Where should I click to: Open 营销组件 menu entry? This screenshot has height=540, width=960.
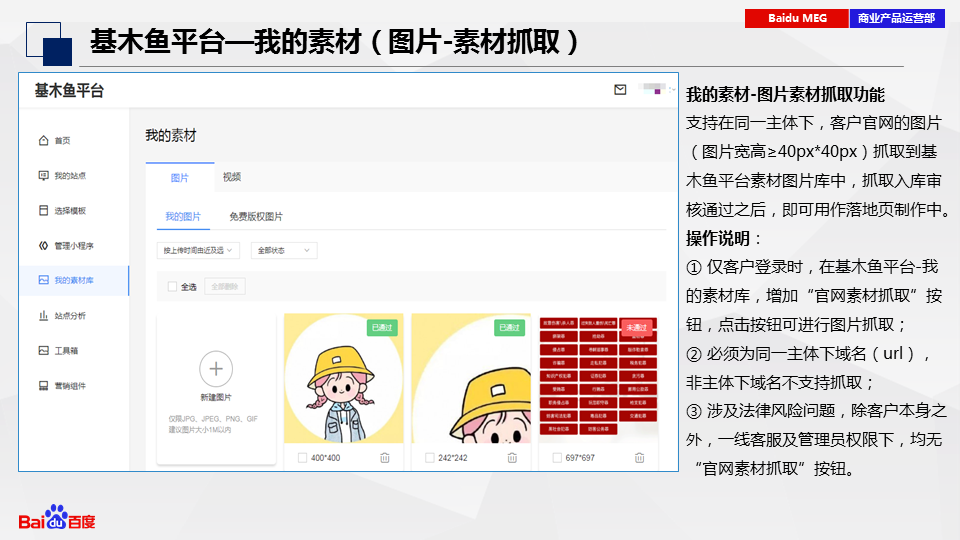pyautogui.click(x=70, y=386)
